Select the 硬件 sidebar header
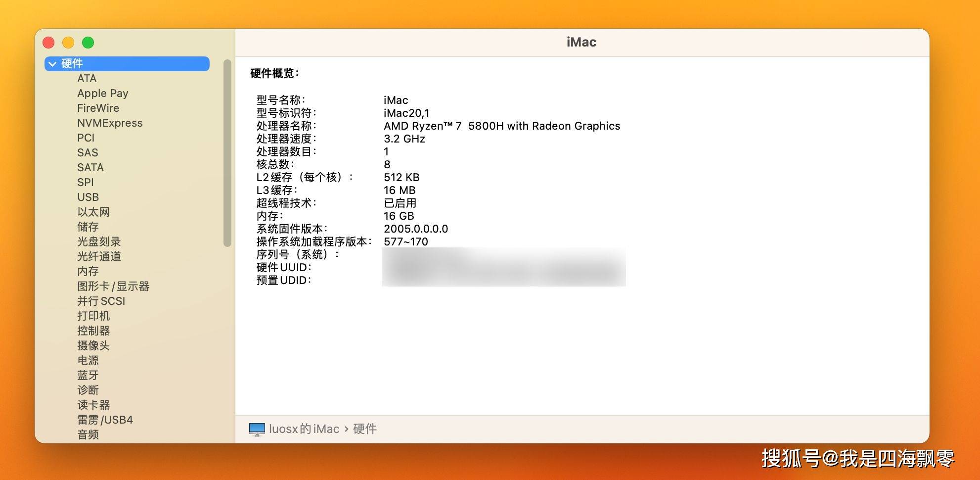 127,64
